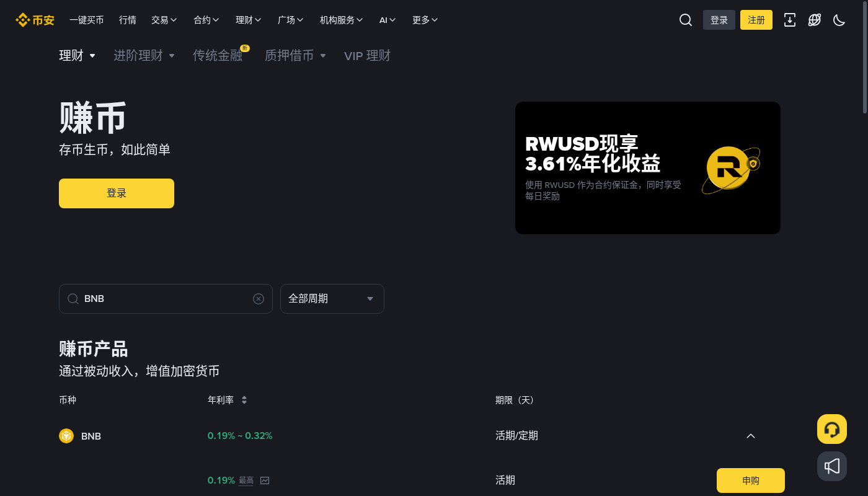Expand the 机构服务 menu
Viewport: 868px width, 496px height.
(x=342, y=20)
